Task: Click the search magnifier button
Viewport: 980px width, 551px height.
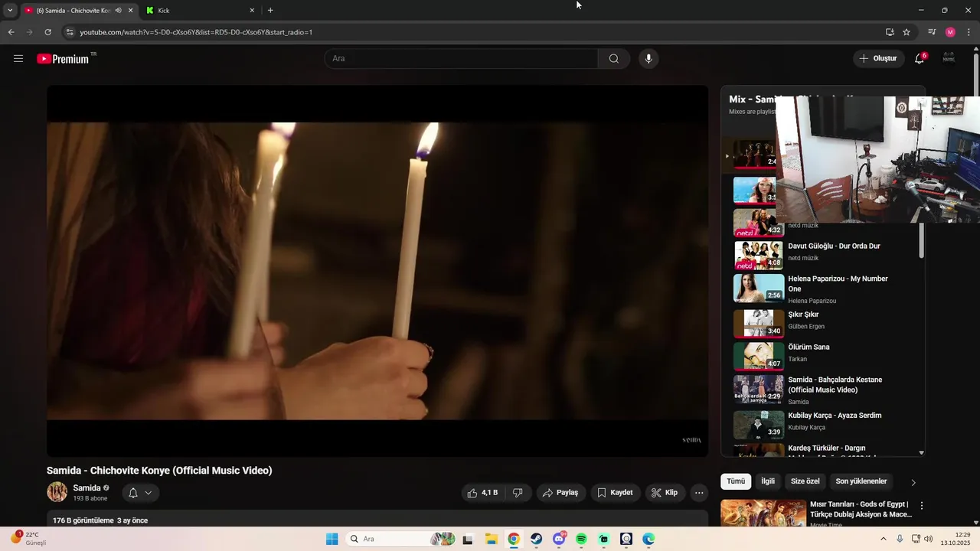Action: [614, 59]
